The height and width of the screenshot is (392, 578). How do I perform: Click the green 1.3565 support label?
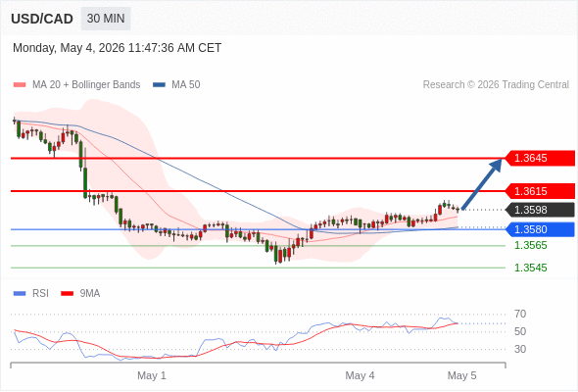(531, 245)
